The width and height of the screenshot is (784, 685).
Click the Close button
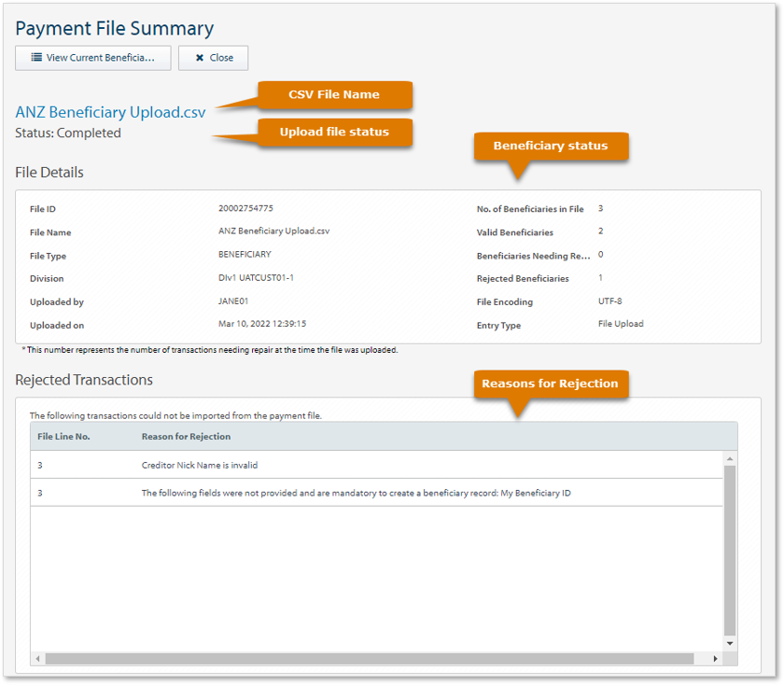213,58
